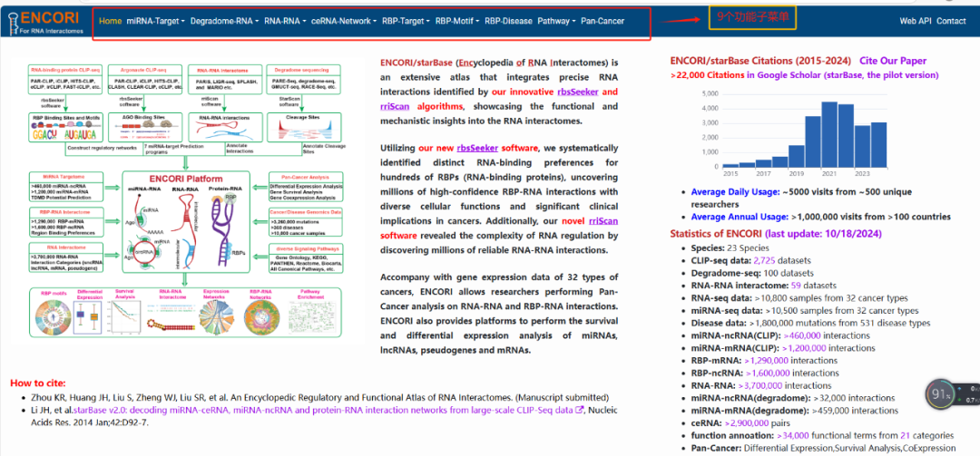Open the Web API link
The image size is (980, 456).
[x=915, y=21]
